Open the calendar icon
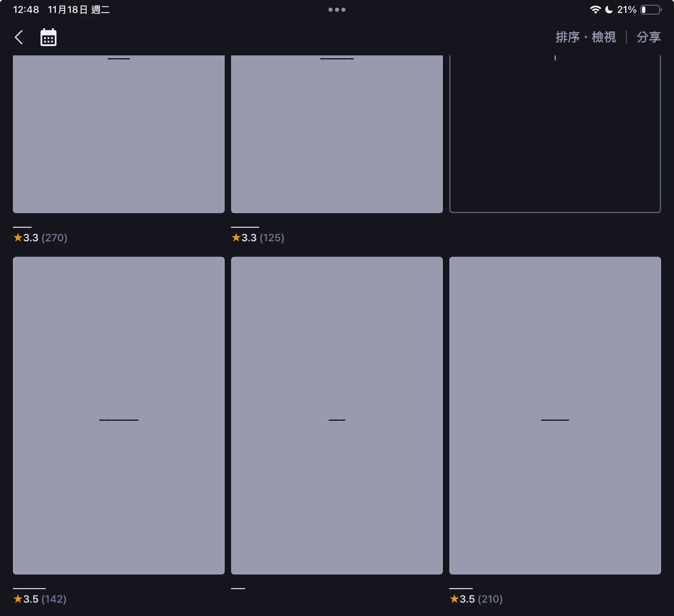 [48, 38]
